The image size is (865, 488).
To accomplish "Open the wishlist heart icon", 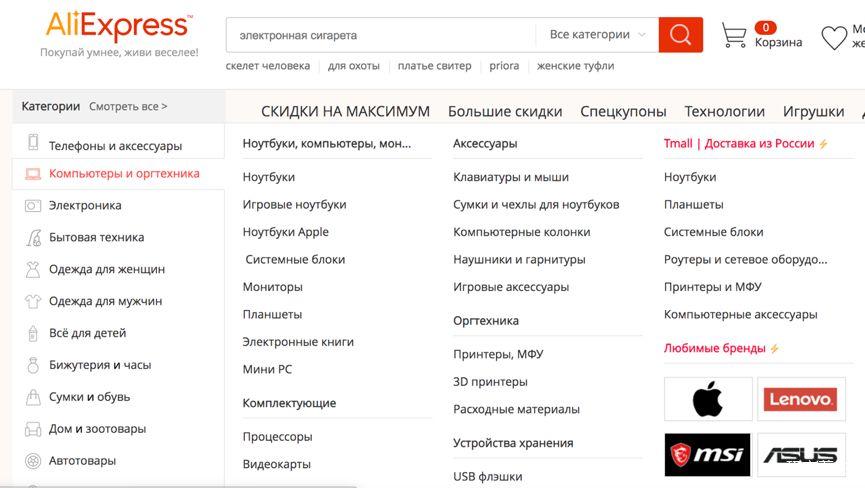I will (x=834, y=38).
